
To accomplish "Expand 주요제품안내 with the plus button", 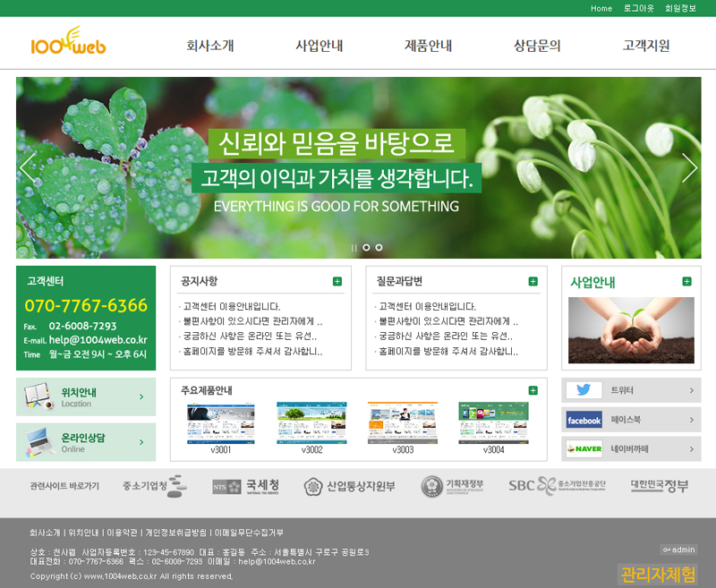I will (x=533, y=390).
